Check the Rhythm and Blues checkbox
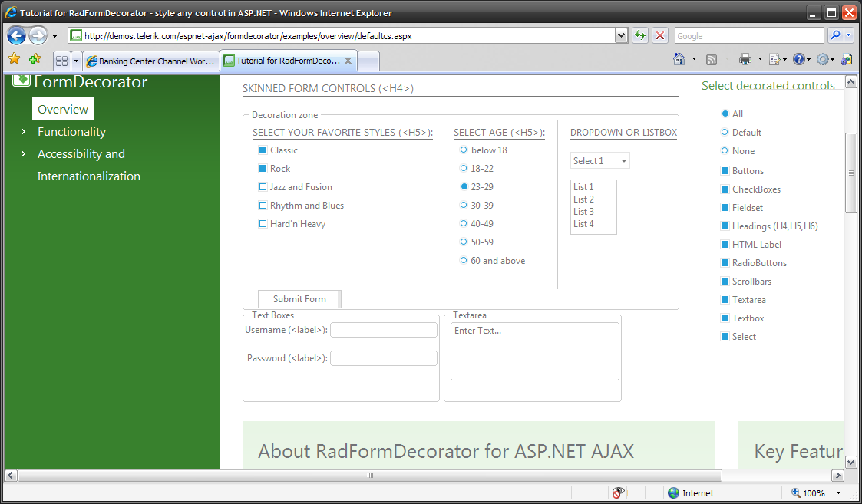862x504 pixels. tap(263, 205)
